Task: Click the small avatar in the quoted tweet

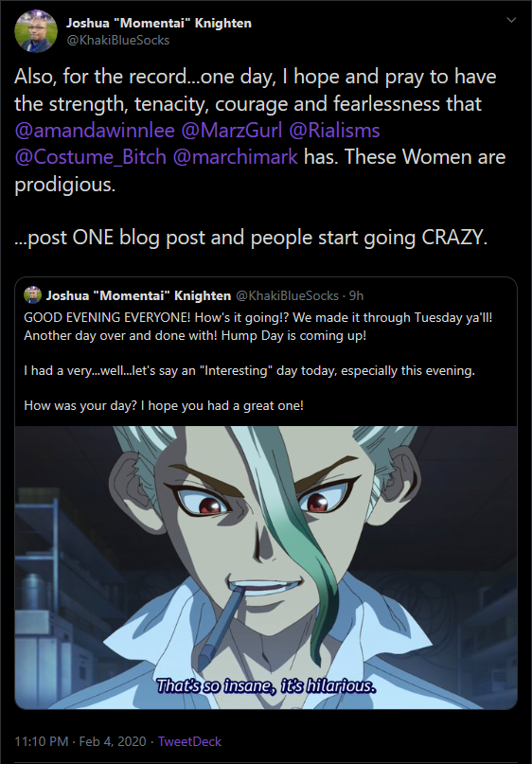Action: coord(32,295)
